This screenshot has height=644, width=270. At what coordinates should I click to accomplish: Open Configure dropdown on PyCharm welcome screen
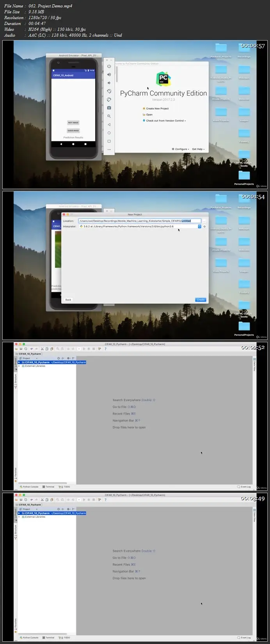180,149
